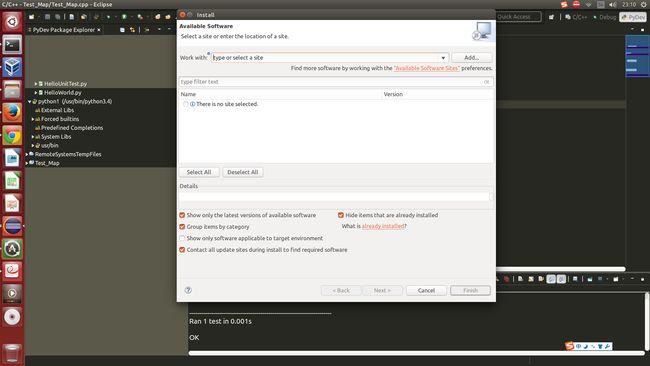
Task: Launch Terminal from the Ubuntu dock
Action: (x=12, y=45)
